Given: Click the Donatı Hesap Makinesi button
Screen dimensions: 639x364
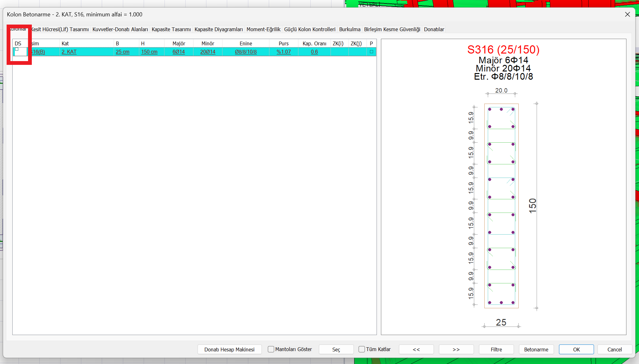Looking at the screenshot, I should pos(229,350).
